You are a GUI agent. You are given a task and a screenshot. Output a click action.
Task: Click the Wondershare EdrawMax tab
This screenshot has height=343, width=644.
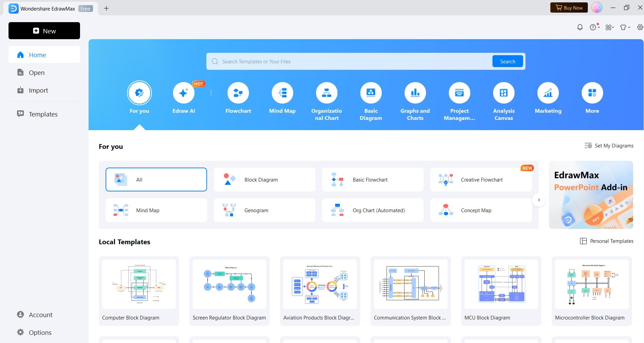pyautogui.click(x=51, y=9)
